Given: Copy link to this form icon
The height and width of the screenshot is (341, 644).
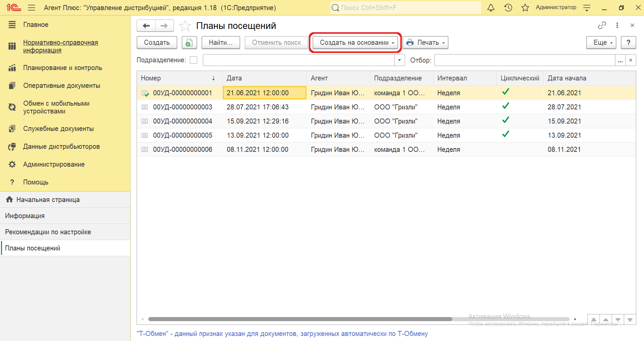Looking at the screenshot, I should [x=602, y=25].
